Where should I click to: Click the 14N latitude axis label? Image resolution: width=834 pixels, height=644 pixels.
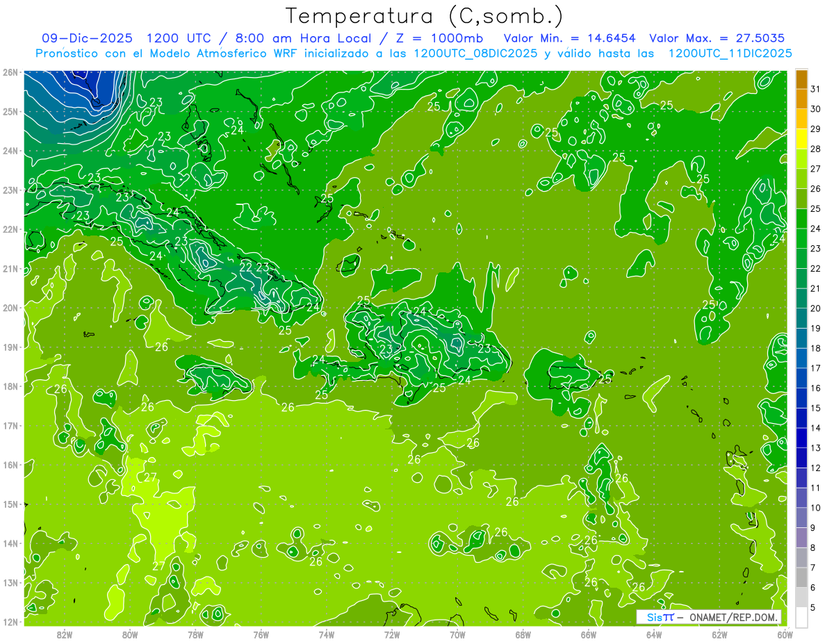(10, 543)
